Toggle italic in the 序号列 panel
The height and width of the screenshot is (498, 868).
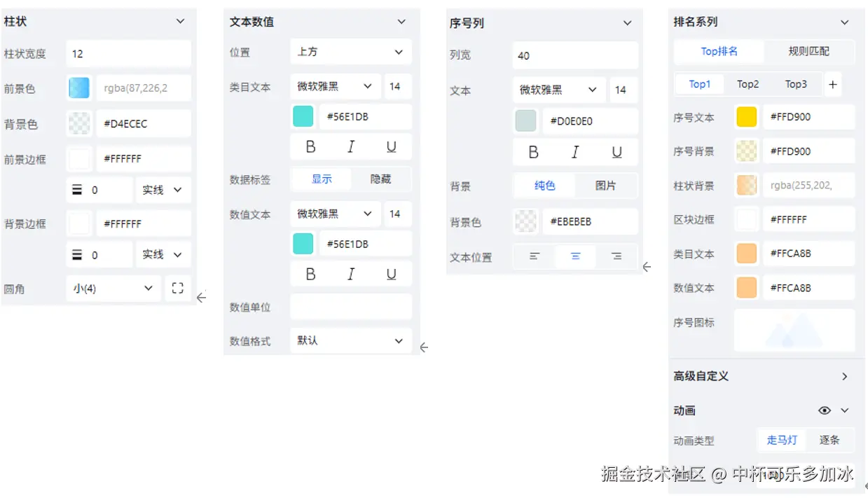click(x=575, y=152)
